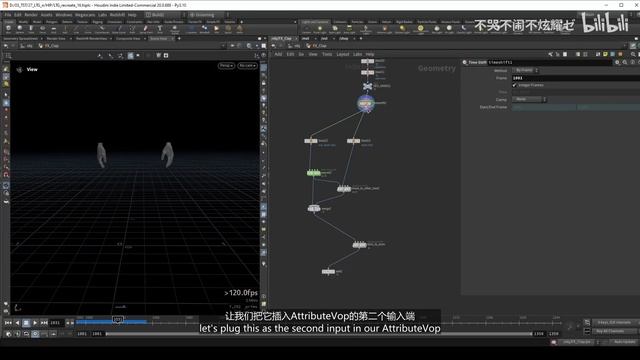Screen dimensions: 640x360
Task: Click the Frame parameter input field
Action: pos(576,78)
